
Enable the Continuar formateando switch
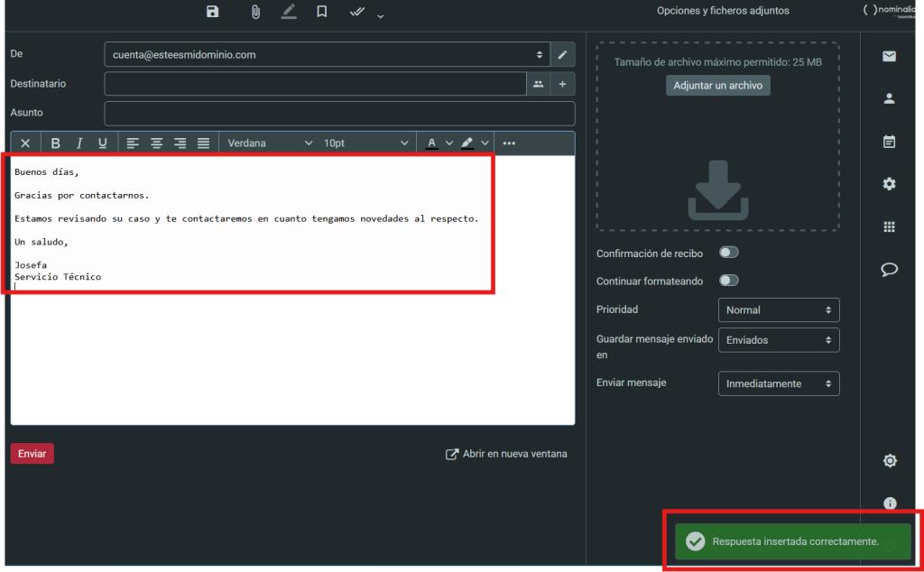(x=728, y=281)
